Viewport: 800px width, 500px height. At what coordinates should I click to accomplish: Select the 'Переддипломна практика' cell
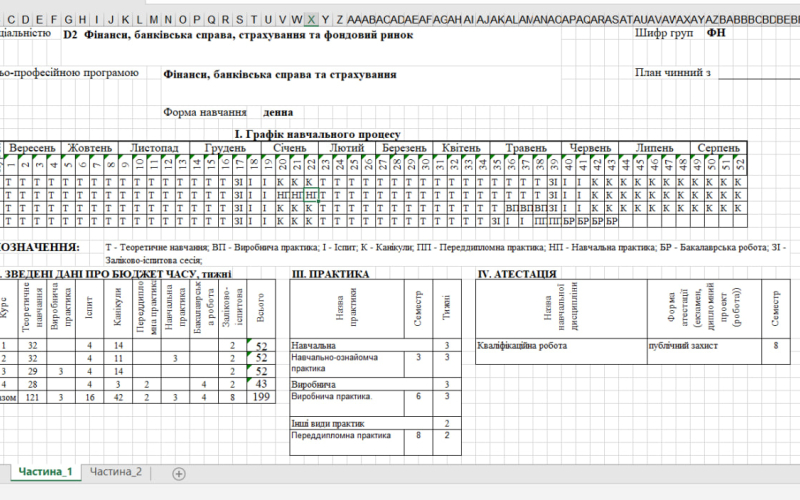click(347, 442)
